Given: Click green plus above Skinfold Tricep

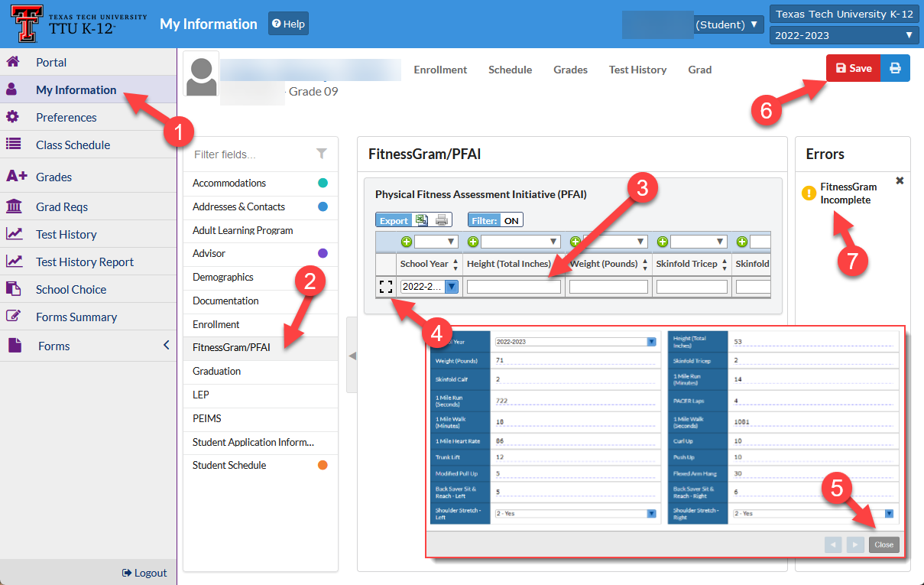Looking at the screenshot, I should (x=662, y=242).
